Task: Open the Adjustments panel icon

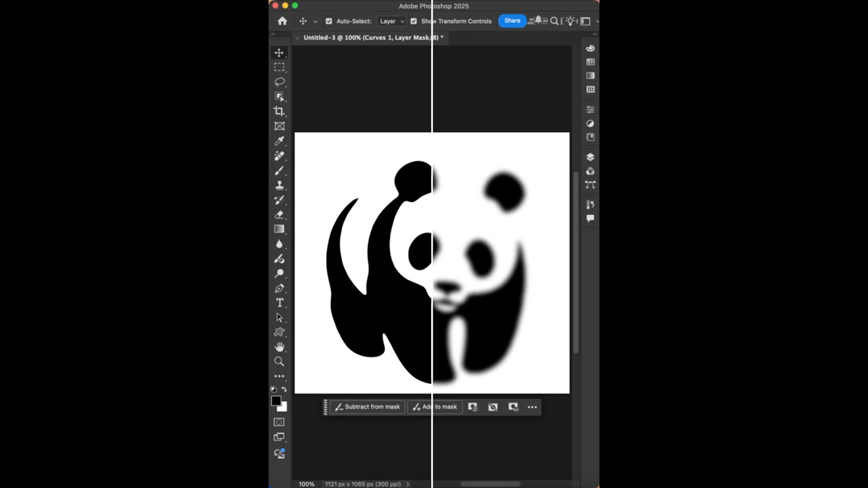Action: 590,123
